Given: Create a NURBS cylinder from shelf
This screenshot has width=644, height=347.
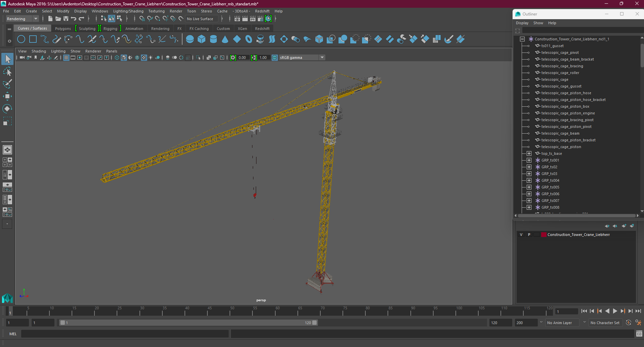Looking at the screenshot, I should 213,39.
